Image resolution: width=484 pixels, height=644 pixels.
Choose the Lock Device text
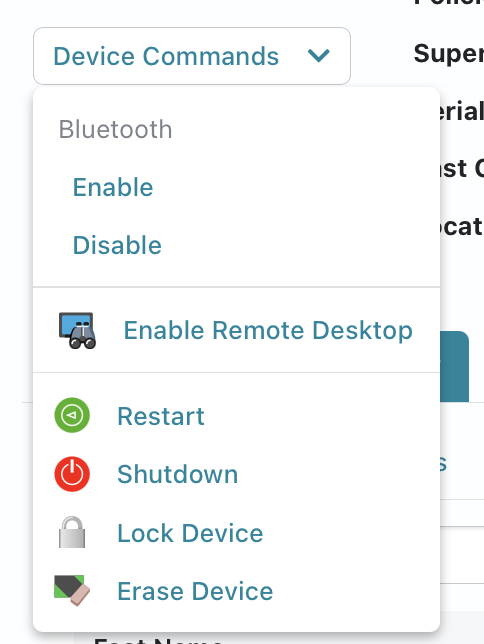(x=190, y=533)
